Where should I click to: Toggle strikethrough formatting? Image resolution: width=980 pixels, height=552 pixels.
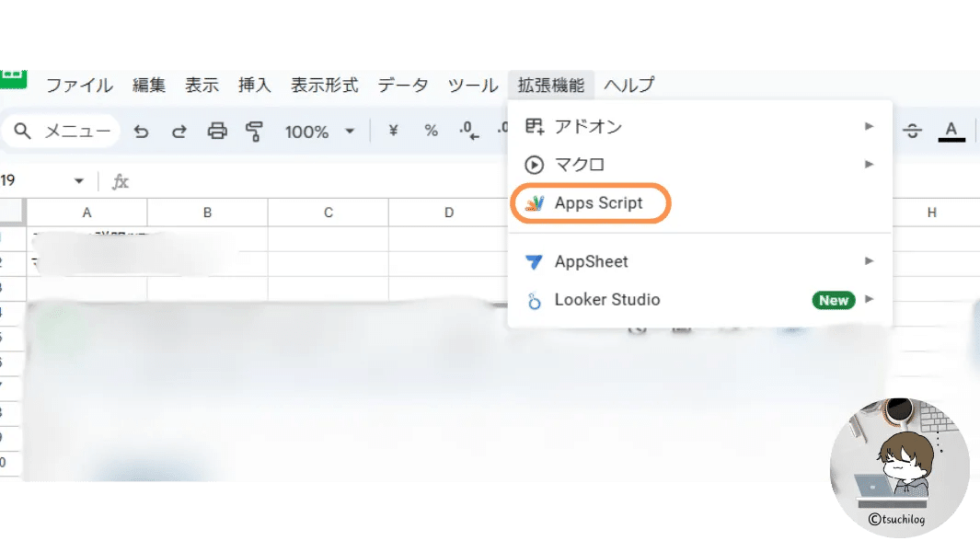(x=913, y=131)
